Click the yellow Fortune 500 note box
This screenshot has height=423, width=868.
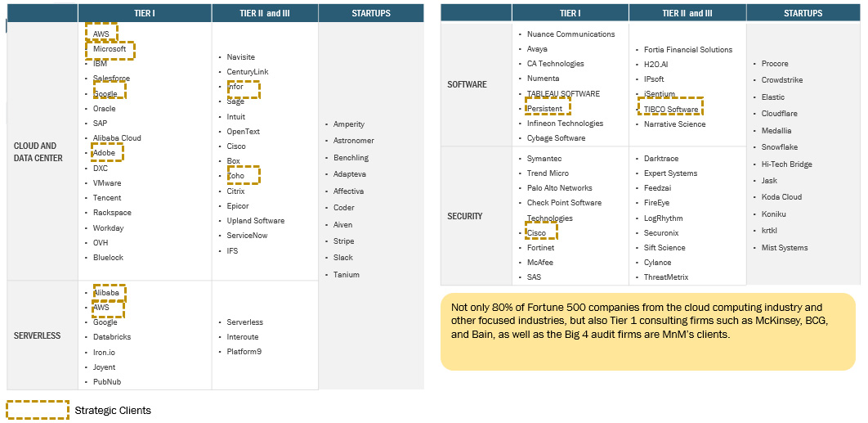click(x=648, y=331)
